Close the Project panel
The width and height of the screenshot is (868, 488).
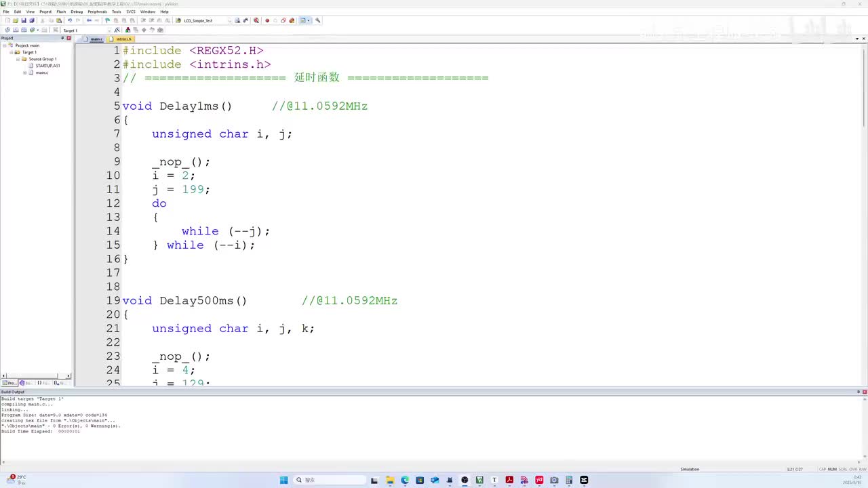[68, 38]
